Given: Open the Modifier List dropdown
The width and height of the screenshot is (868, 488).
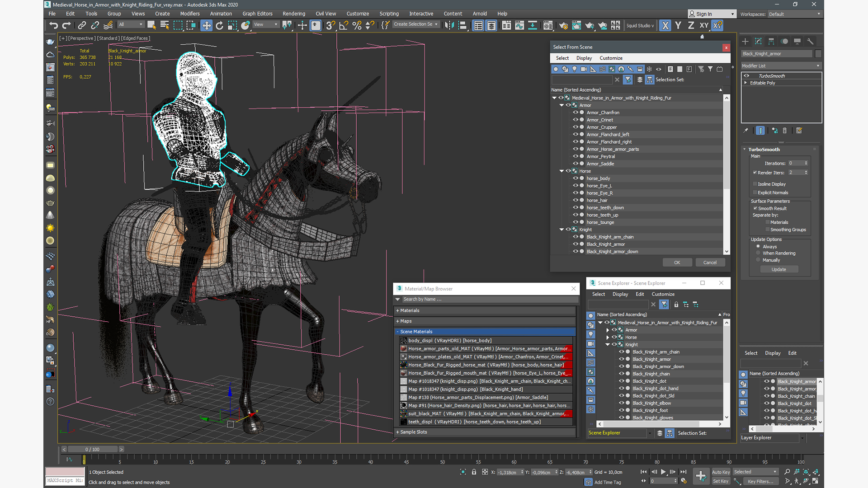Looking at the screenshot, I should pyautogui.click(x=781, y=66).
